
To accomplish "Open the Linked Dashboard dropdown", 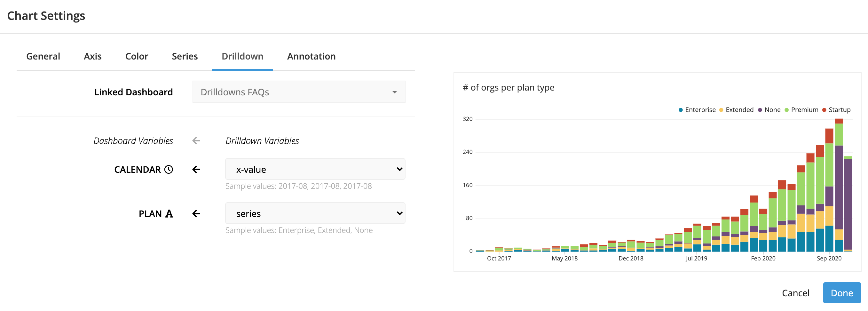I will tap(298, 92).
